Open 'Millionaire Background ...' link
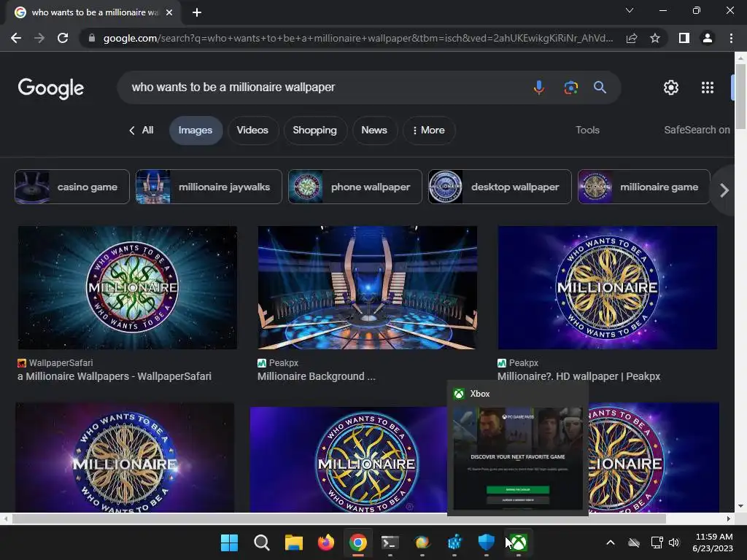This screenshot has height=560, width=747. (317, 376)
